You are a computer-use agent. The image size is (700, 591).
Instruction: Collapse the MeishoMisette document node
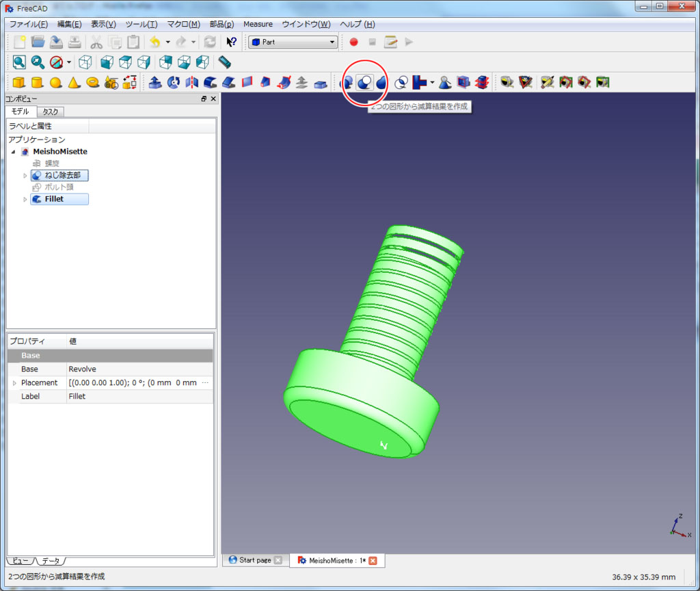coord(14,152)
